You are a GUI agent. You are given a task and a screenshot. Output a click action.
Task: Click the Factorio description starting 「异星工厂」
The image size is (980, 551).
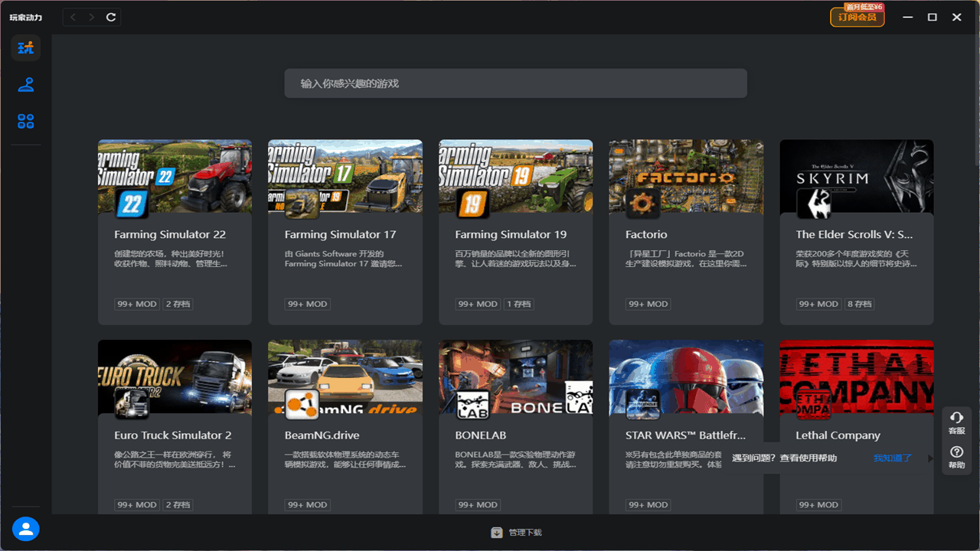point(686,259)
